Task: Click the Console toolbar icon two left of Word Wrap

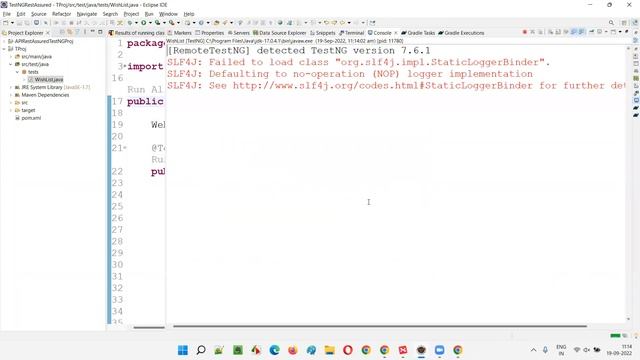Action: 551,32
